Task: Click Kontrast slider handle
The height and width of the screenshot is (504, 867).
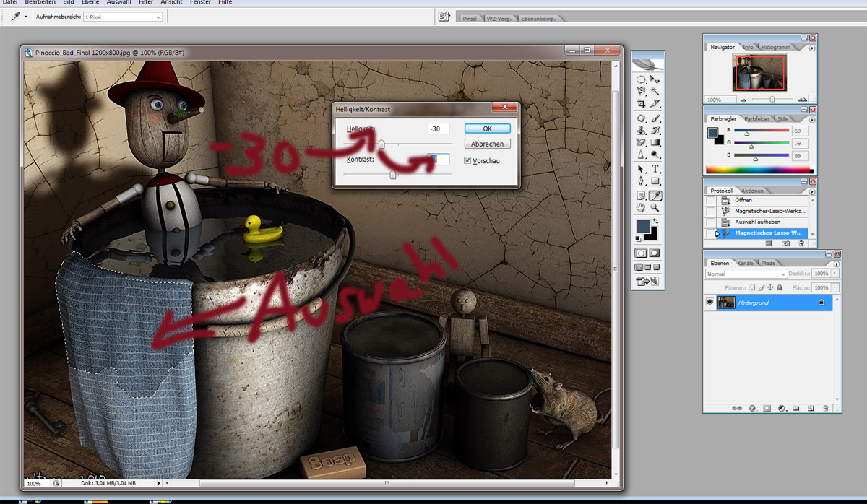Action: click(393, 174)
